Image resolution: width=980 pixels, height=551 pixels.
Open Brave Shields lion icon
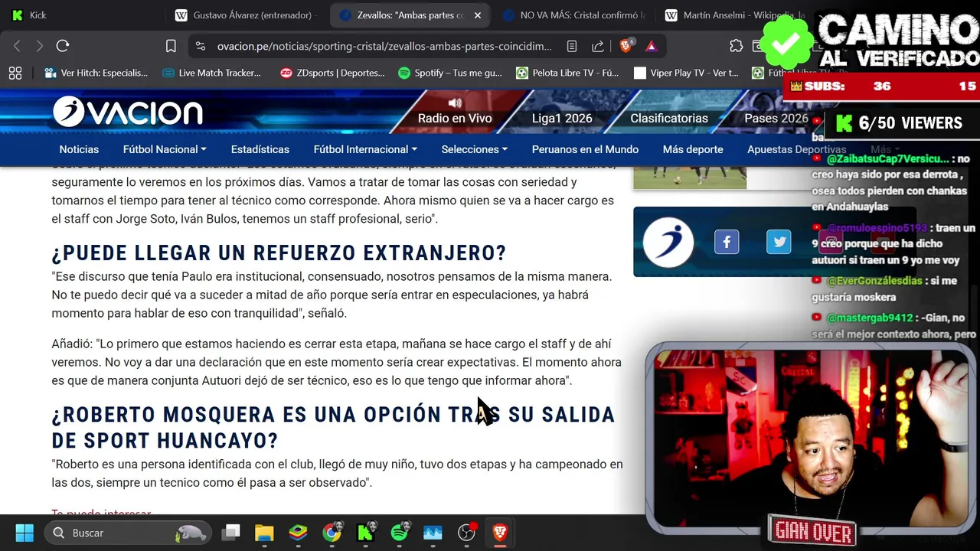click(x=626, y=46)
